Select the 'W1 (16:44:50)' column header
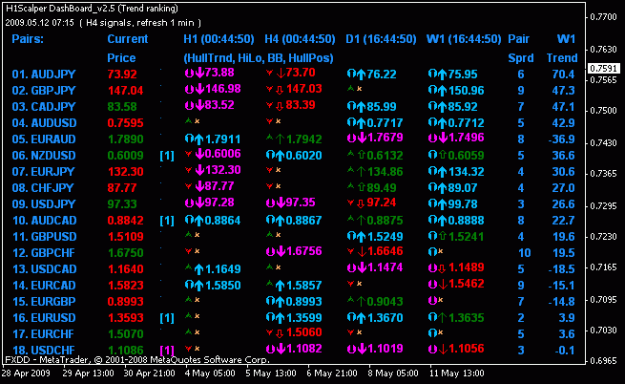Viewport: 625px width, 384px height. point(464,39)
